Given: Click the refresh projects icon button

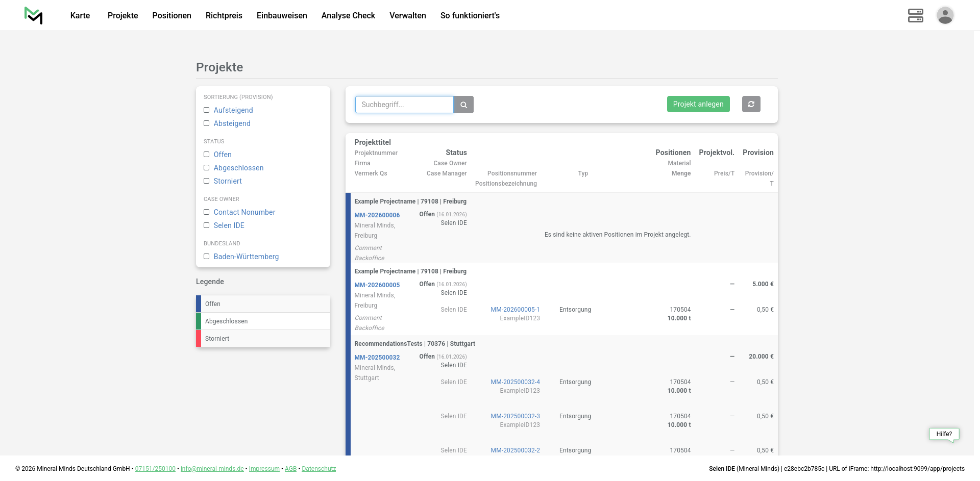Looking at the screenshot, I should click(x=751, y=104).
